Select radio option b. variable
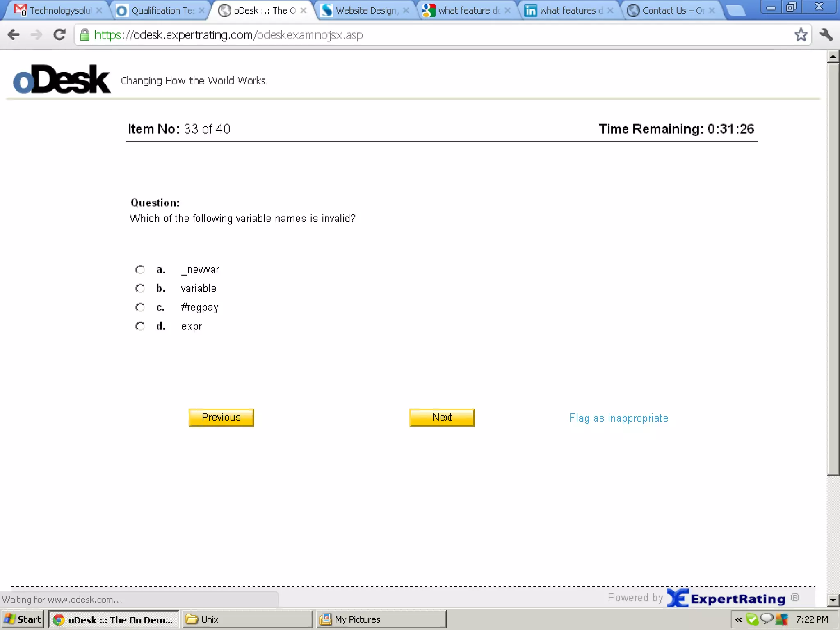This screenshot has width=840, height=630. [x=140, y=288]
